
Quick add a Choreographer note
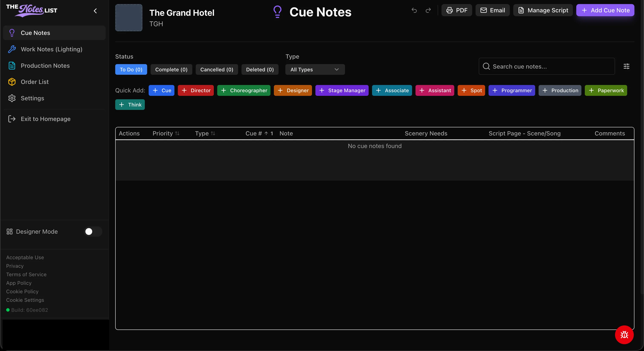[x=244, y=90]
